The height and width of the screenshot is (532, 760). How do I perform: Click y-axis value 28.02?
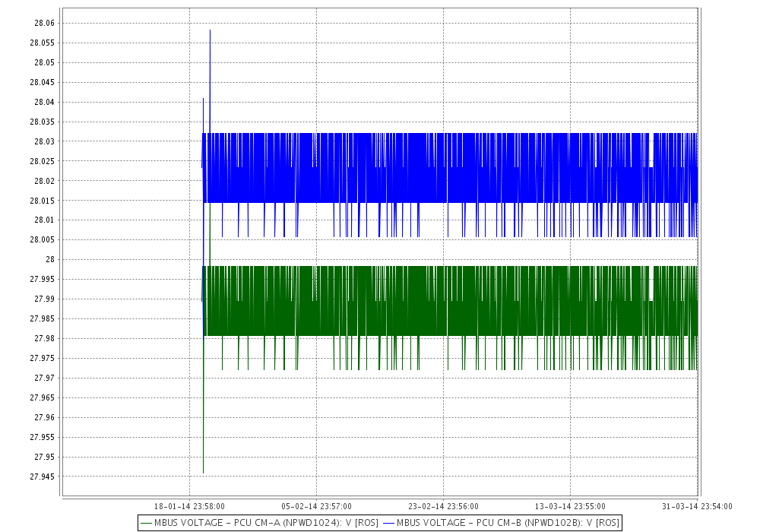(45, 181)
